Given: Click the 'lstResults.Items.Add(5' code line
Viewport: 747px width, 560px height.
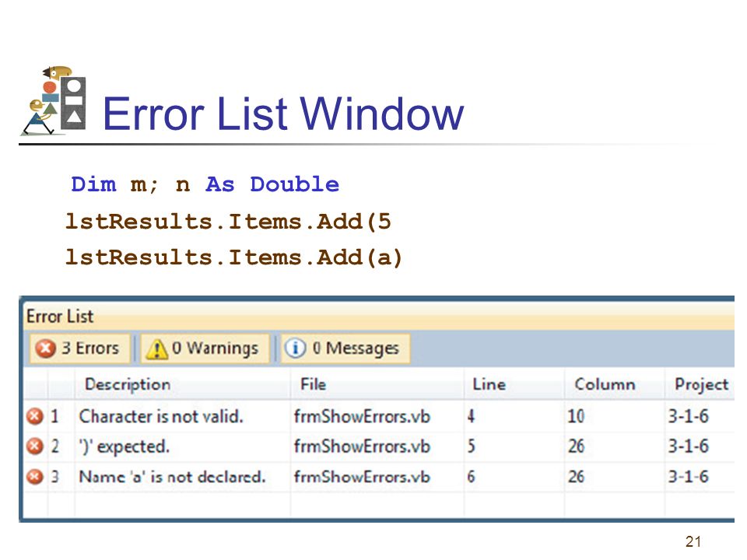Looking at the screenshot, I should [228, 222].
